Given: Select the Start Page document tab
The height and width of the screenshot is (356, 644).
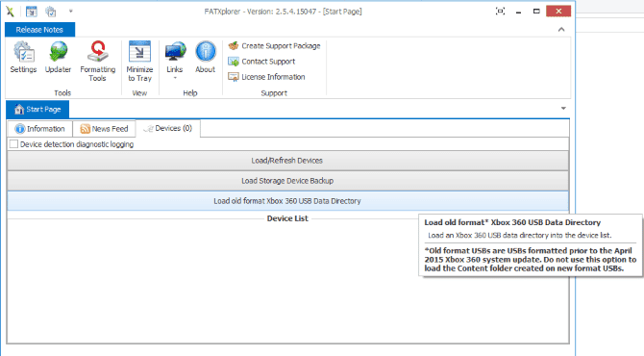Looking at the screenshot, I should pos(37,110).
